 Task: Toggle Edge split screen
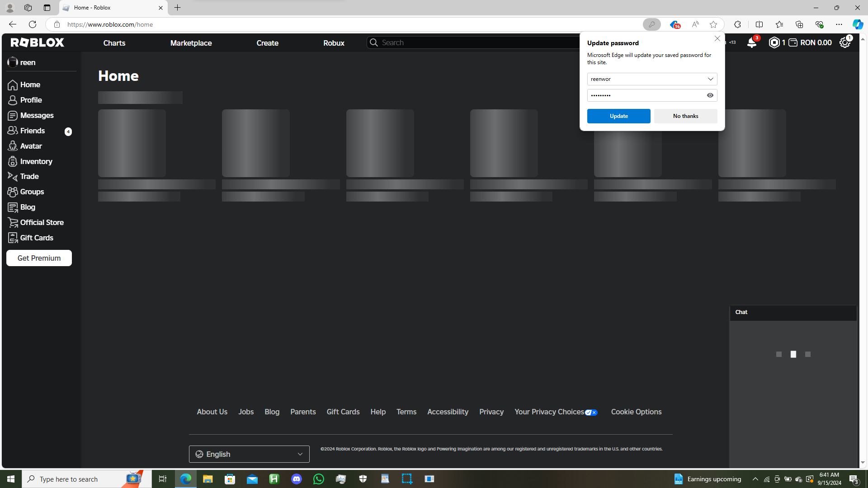(759, 24)
